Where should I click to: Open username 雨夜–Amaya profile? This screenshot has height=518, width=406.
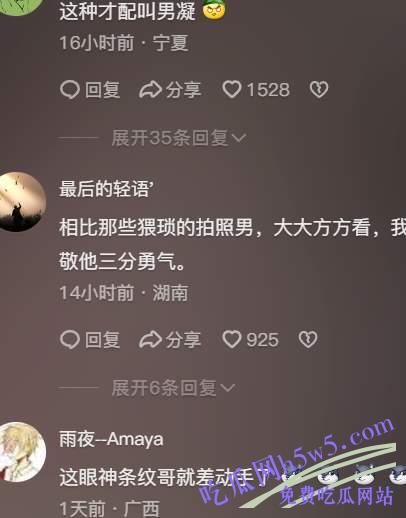coord(111,439)
